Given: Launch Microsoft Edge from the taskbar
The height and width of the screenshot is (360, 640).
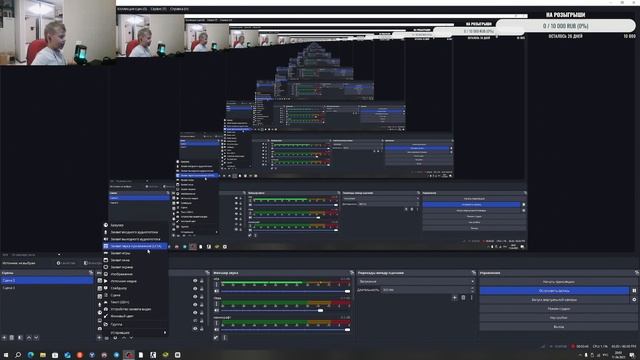Looking at the screenshot, I should (31, 355).
